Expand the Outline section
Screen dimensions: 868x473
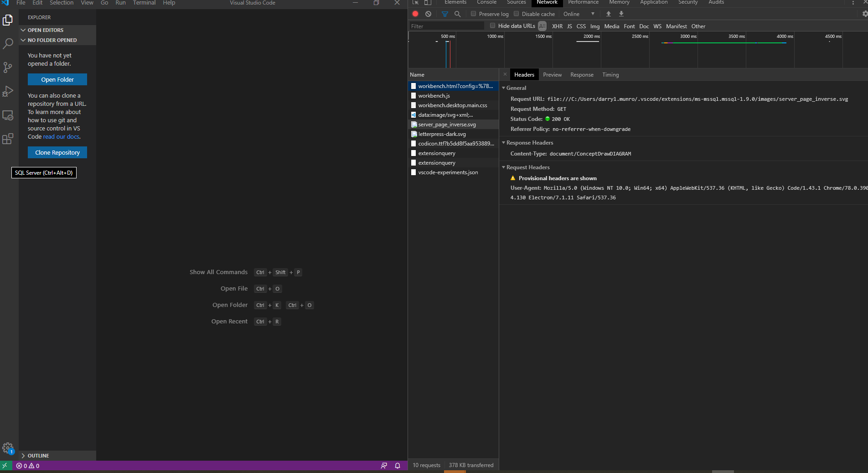point(57,456)
